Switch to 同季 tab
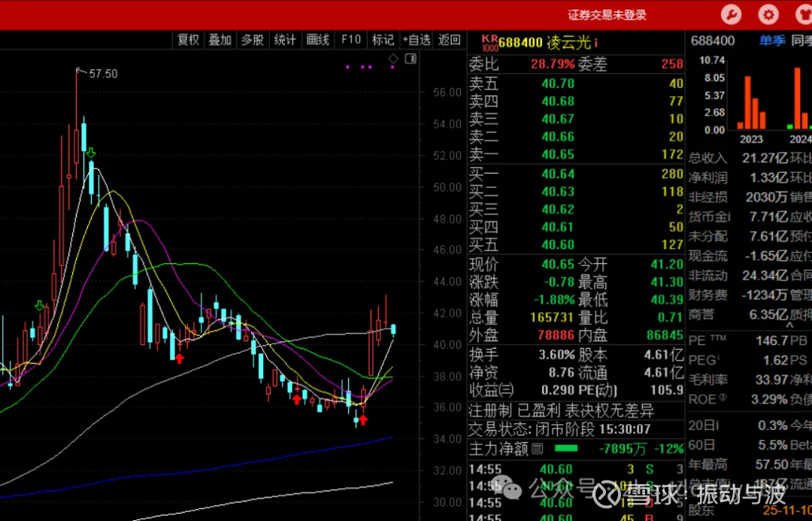 [x=801, y=41]
